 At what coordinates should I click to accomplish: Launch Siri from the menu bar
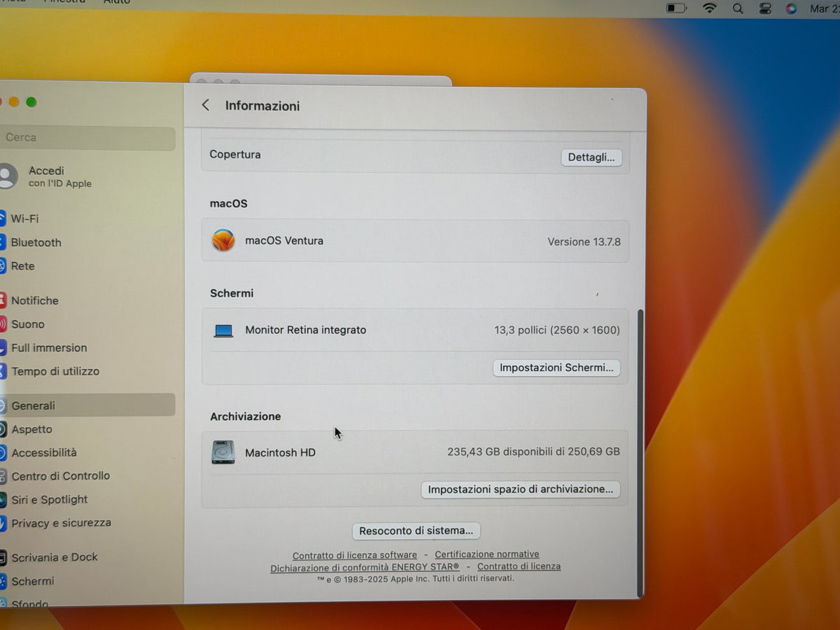coord(791,8)
